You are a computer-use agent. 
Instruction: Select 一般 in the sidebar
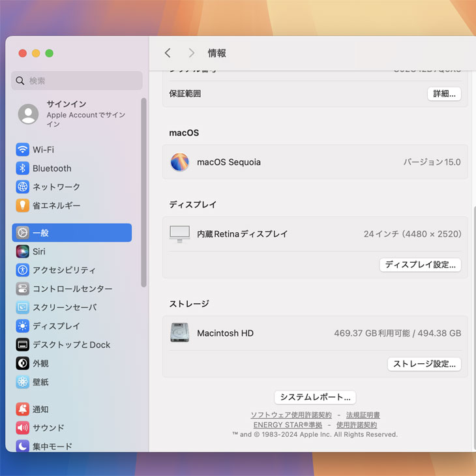click(x=72, y=233)
